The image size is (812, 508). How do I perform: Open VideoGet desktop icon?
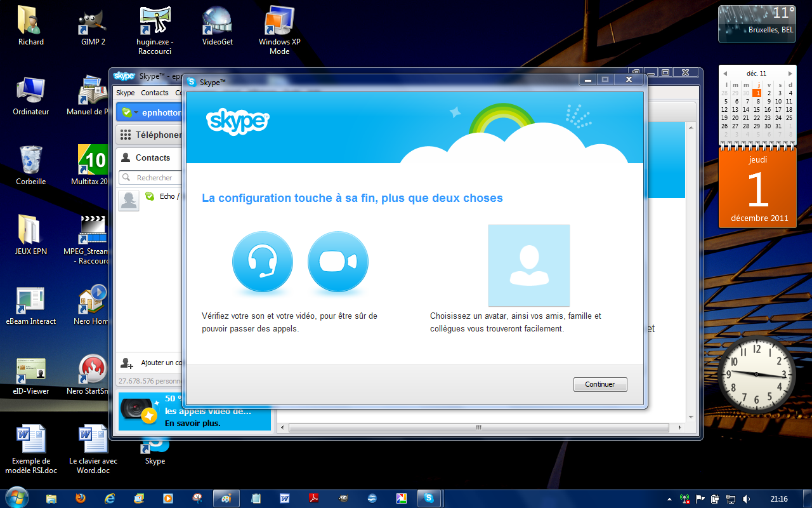pyautogui.click(x=218, y=26)
